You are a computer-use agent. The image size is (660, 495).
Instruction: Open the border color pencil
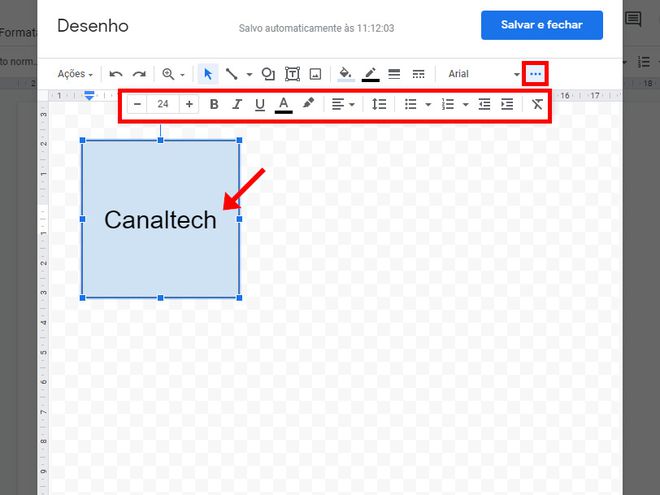click(x=370, y=74)
